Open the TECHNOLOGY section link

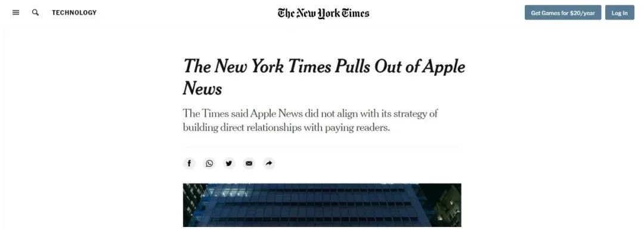click(75, 13)
